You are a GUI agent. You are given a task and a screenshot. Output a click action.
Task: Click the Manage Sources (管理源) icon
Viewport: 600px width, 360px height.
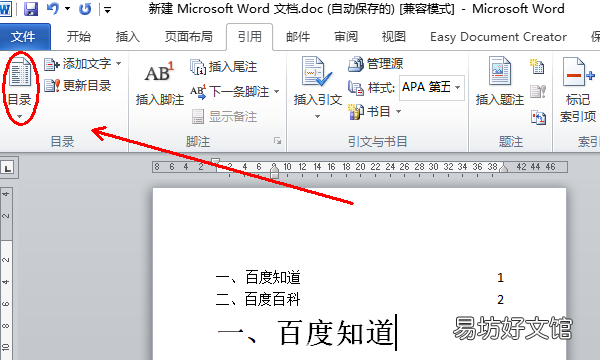[355, 64]
